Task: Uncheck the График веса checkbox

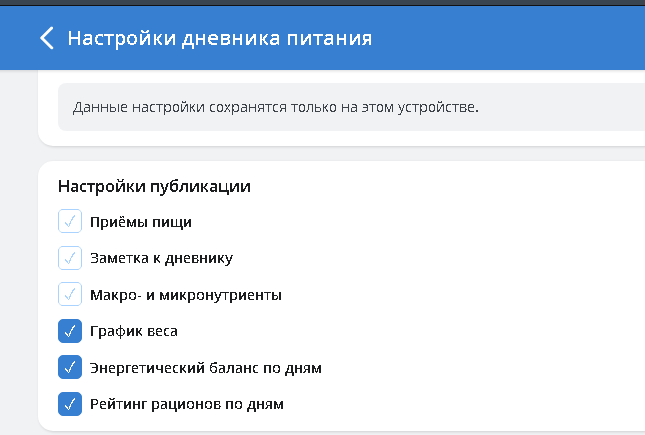Action: [x=69, y=331]
